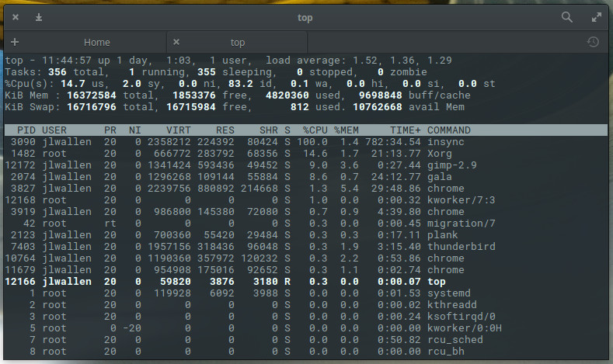Screen dimensions: 613x364
Task: Close the terminal window with the X
Action: (x=16, y=17)
